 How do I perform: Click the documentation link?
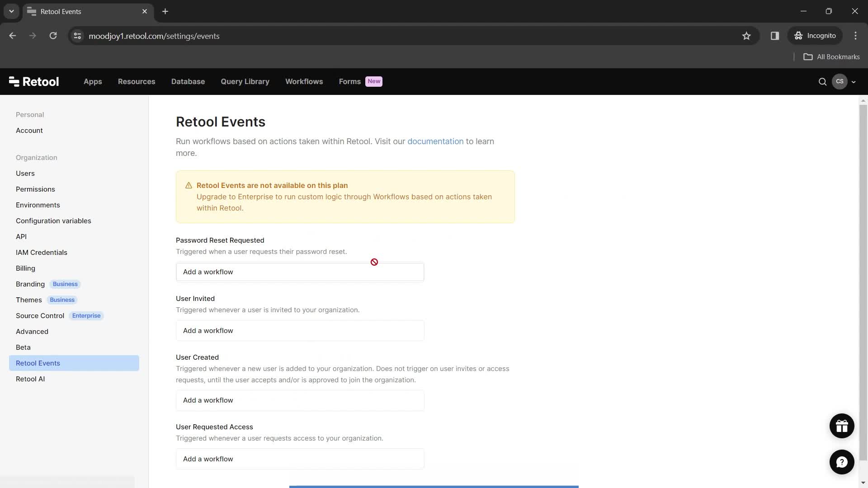436,141
